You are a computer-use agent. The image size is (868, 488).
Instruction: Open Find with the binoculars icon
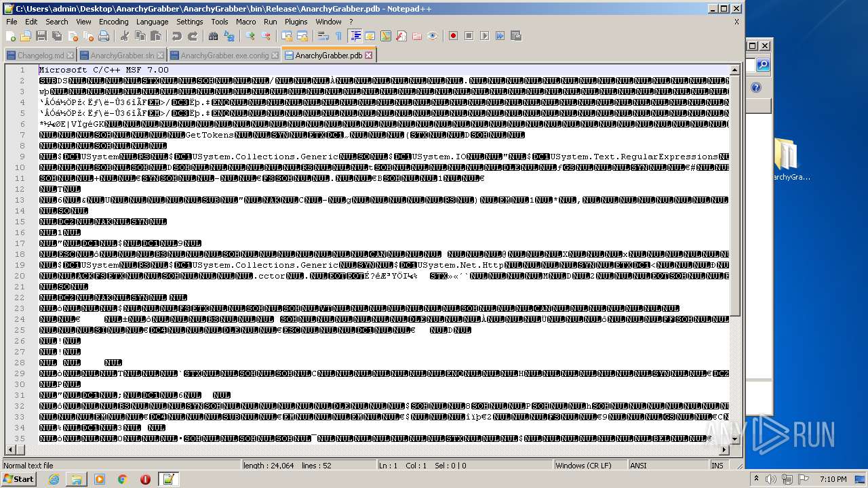tap(213, 36)
